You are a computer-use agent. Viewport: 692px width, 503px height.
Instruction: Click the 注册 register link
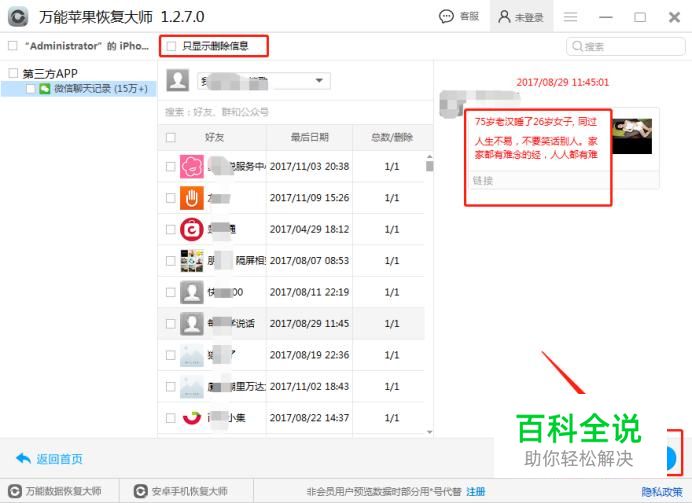click(476, 491)
